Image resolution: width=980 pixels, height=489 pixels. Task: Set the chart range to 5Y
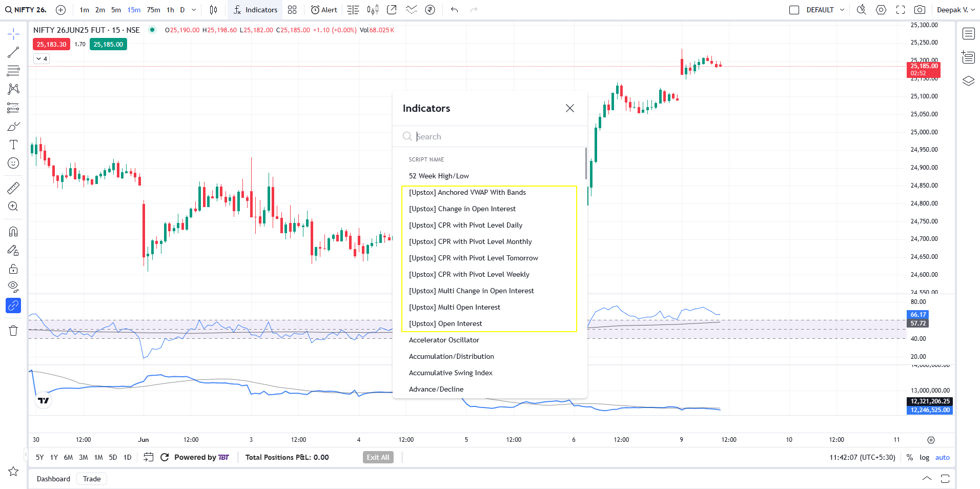tap(40, 457)
